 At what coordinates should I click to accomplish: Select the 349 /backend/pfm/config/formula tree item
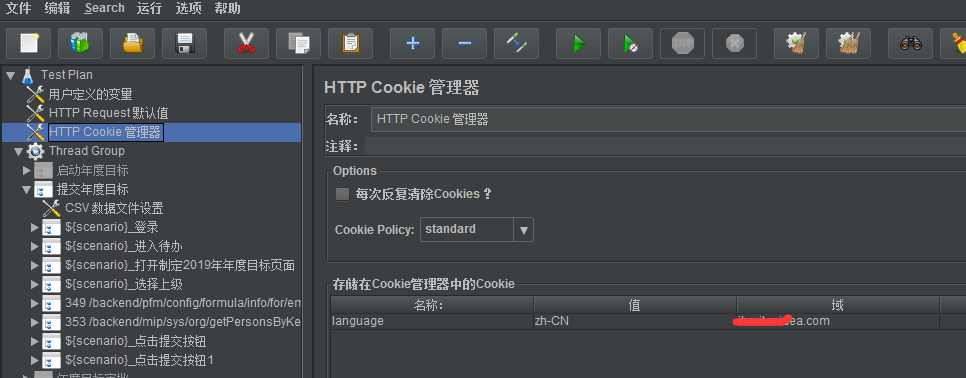tap(183, 303)
